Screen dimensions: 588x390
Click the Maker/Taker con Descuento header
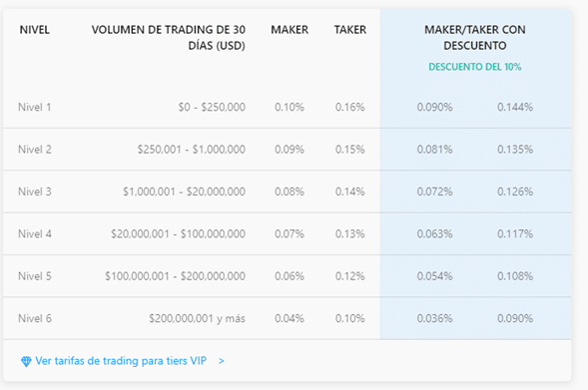[475, 38]
